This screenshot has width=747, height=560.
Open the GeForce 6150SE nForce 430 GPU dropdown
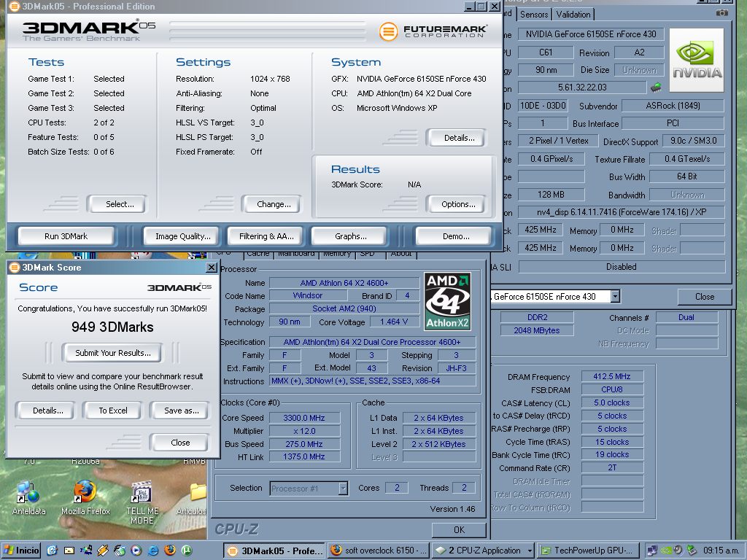615,296
